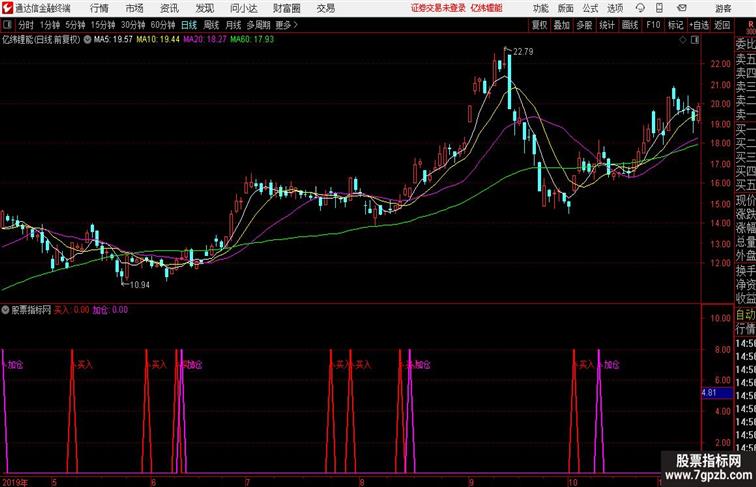Viewport: 756px width, 487px height.
Task: Switch to the 60分钟 period tab
Action: (x=162, y=25)
